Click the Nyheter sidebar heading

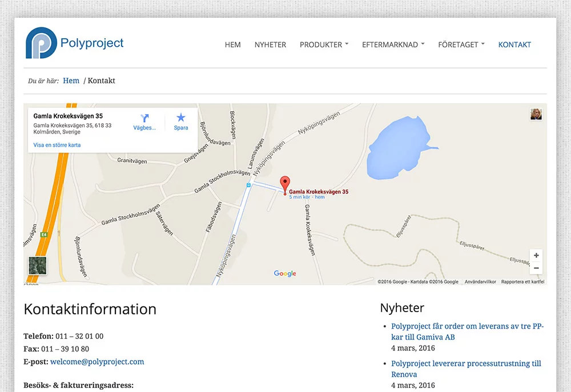(x=402, y=308)
